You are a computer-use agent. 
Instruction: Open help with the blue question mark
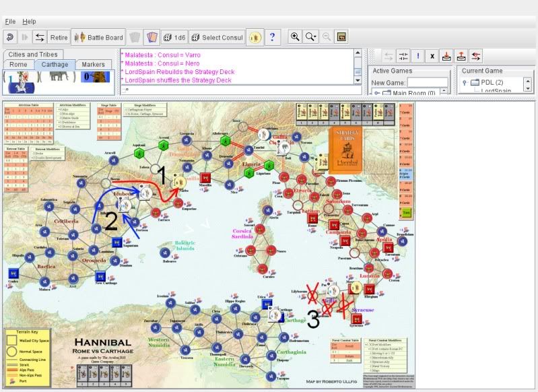pos(273,37)
